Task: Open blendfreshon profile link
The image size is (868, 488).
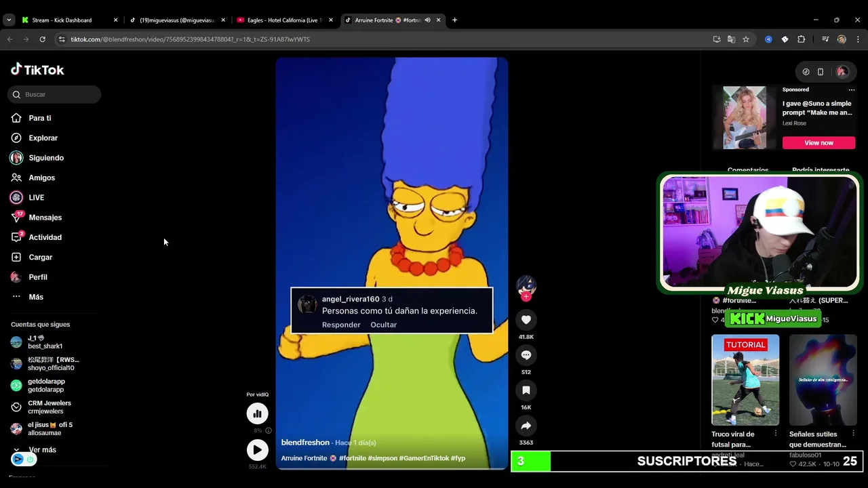Action: [305, 443]
